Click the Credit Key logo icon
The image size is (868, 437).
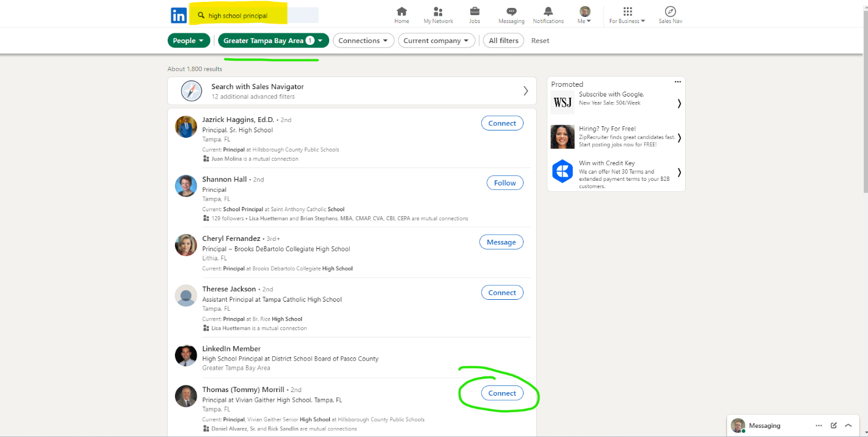[x=562, y=171]
